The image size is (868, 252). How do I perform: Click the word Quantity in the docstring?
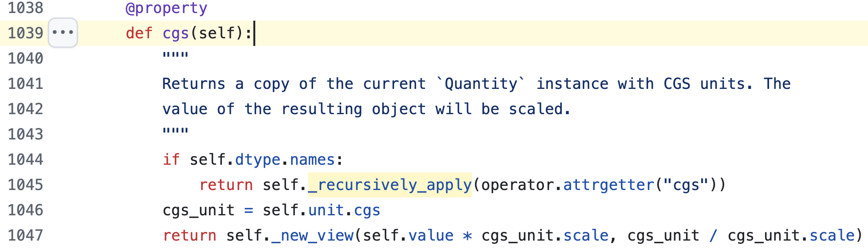[x=481, y=84]
